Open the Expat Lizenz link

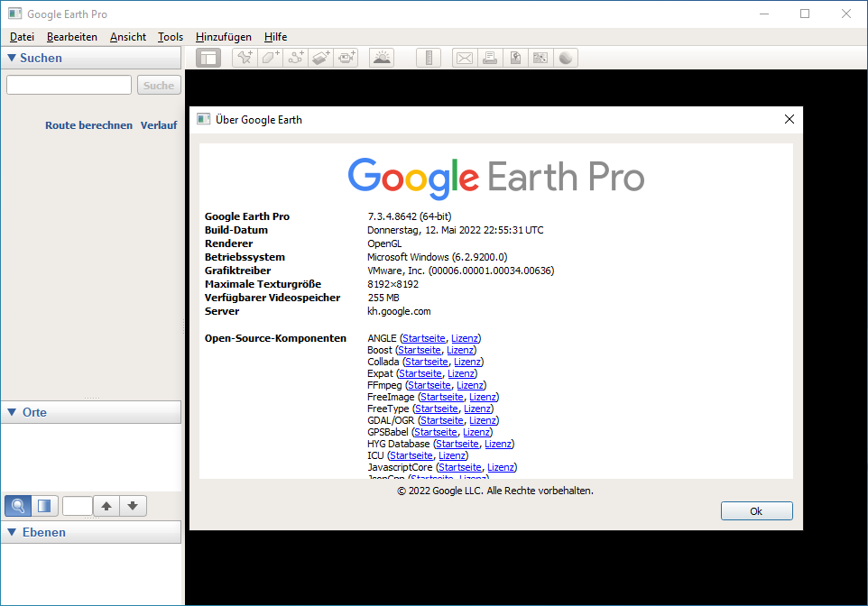pos(461,373)
